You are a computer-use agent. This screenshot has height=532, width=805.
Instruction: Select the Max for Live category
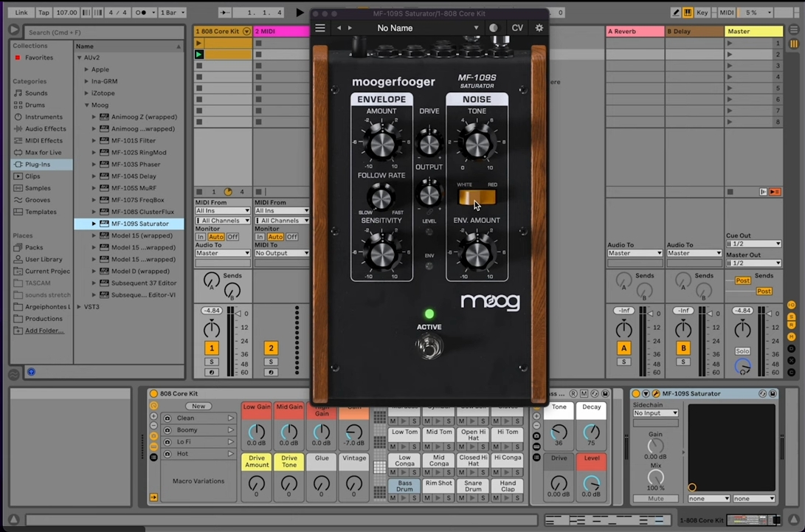[43, 152]
